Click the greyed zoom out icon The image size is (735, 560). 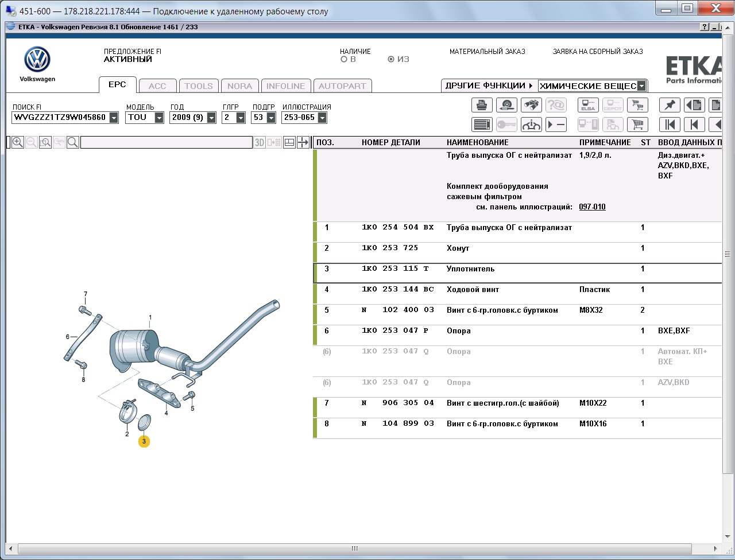(x=32, y=142)
